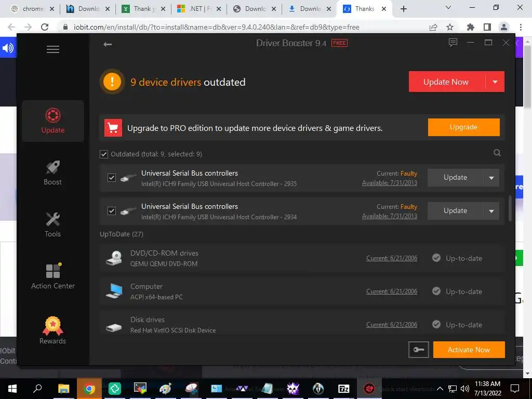Viewport: 532px width, 399px height.
Task: Open Chrome profile avatar
Action: point(504,27)
